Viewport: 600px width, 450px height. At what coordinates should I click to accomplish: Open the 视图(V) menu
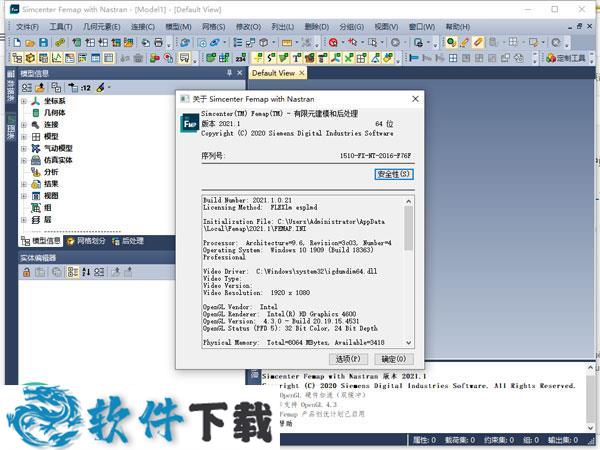point(386,27)
